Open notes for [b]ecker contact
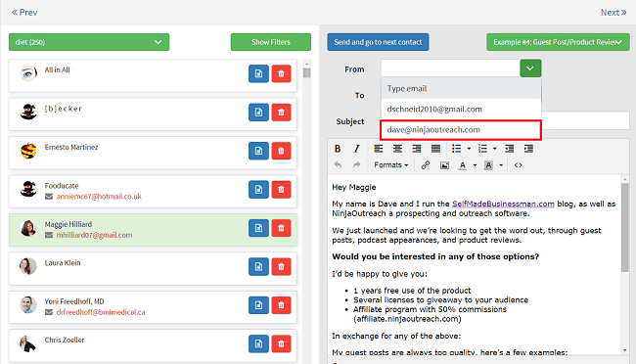Image resolution: width=636 pixels, height=364 pixels. tap(258, 113)
